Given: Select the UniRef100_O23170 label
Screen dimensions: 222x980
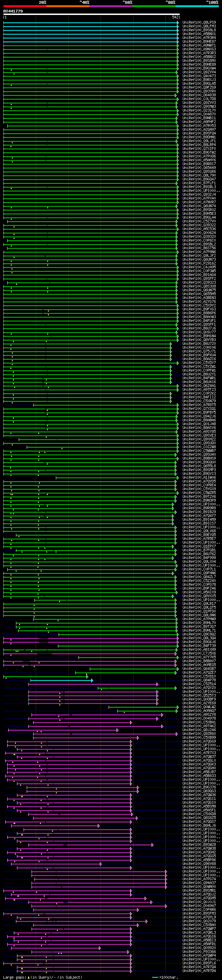Looking at the screenshot, I should pos(199,110).
